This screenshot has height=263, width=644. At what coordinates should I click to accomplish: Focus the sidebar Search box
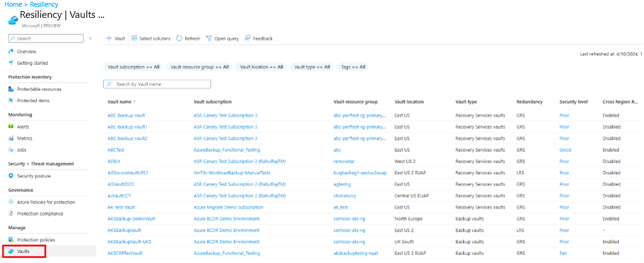(x=46, y=38)
